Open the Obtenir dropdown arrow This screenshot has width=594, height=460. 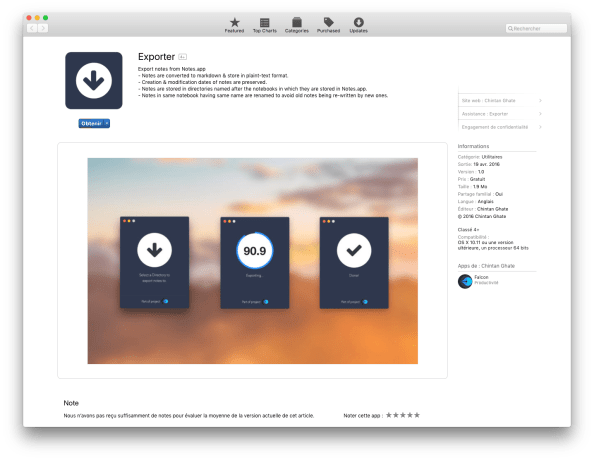pyautogui.click(x=107, y=124)
